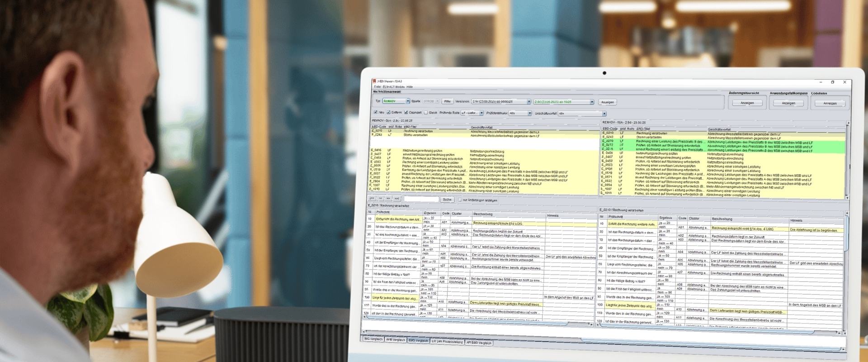Viewport: 868px width, 362px height.
Task: Open the LW 24h Prozessteilung tab
Action: tap(447, 342)
